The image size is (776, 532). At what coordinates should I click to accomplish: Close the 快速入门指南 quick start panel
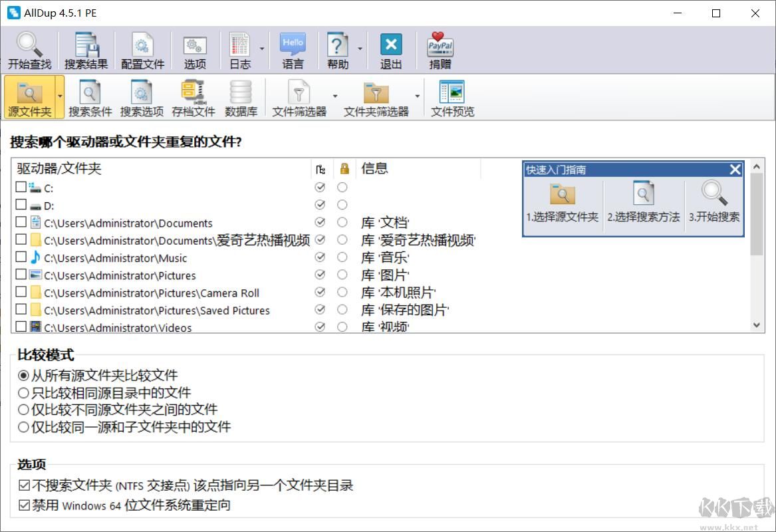735,170
